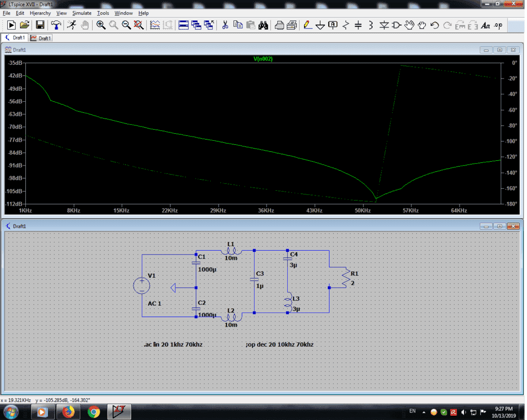The height and width of the screenshot is (420, 527).
Task: Click the SPICE directive .op icon
Action: coord(498,25)
